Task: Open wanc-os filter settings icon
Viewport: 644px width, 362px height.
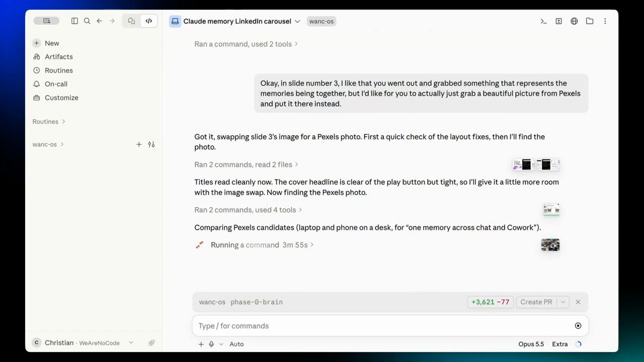Action: click(151, 144)
